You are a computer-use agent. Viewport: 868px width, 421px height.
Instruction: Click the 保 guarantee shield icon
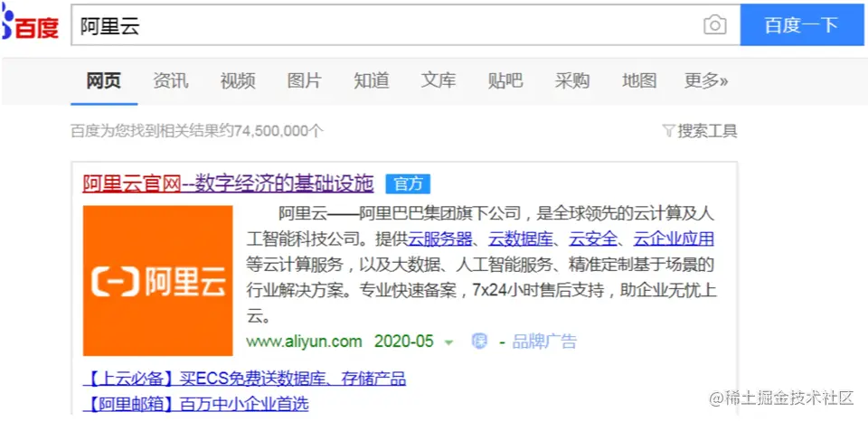coord(479,341)
